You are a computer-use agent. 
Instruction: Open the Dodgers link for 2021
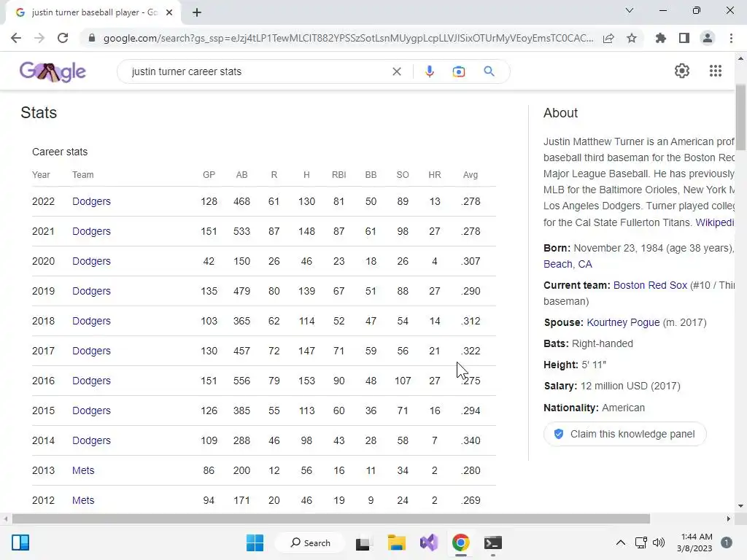91,231
